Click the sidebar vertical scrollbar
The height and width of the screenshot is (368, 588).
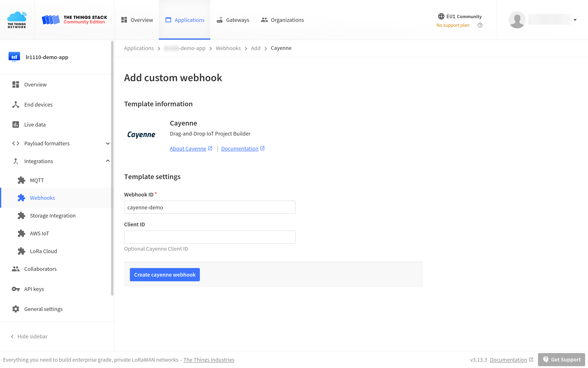112,168
